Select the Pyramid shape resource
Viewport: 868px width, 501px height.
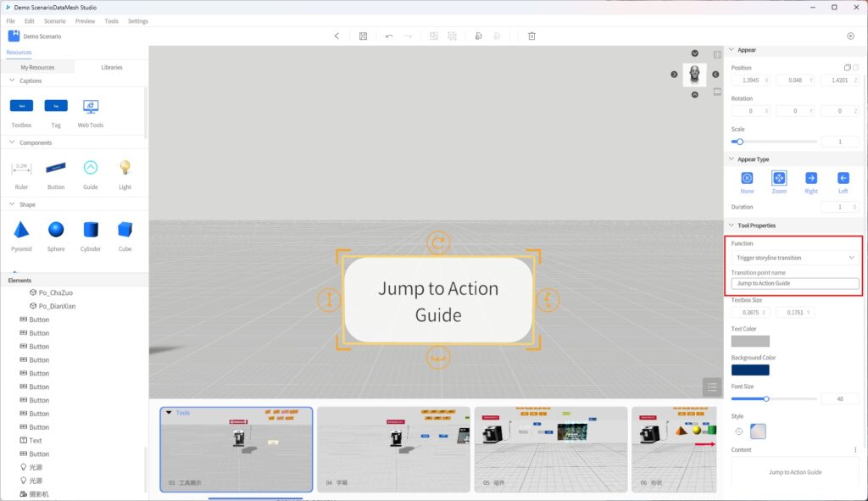[x=21, y=230]
